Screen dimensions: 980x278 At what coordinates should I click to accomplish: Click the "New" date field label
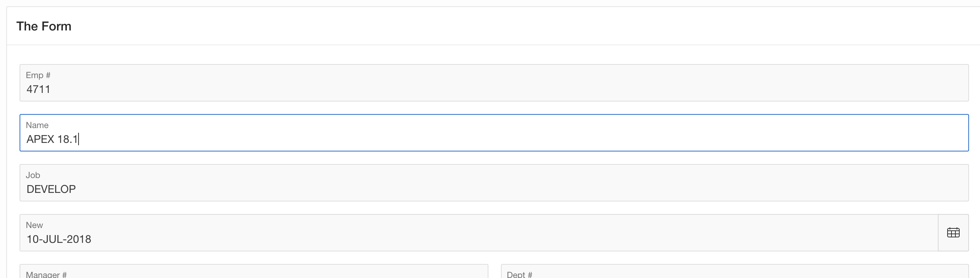tap(34, 225)
